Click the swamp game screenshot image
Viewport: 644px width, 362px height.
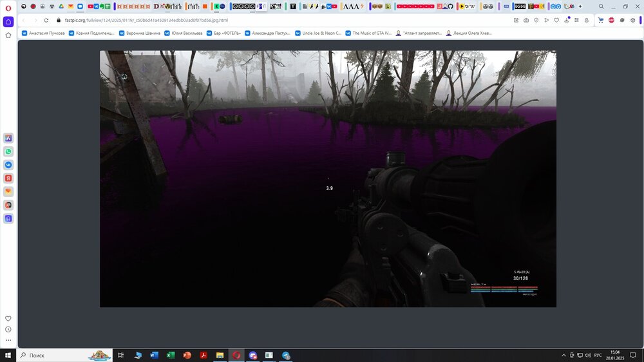[x=328, y=178]
